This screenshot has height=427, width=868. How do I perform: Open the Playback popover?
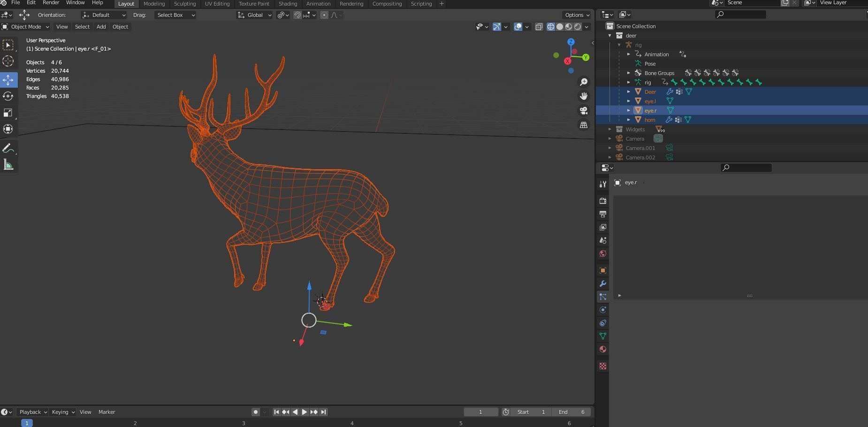pos(33,412)
